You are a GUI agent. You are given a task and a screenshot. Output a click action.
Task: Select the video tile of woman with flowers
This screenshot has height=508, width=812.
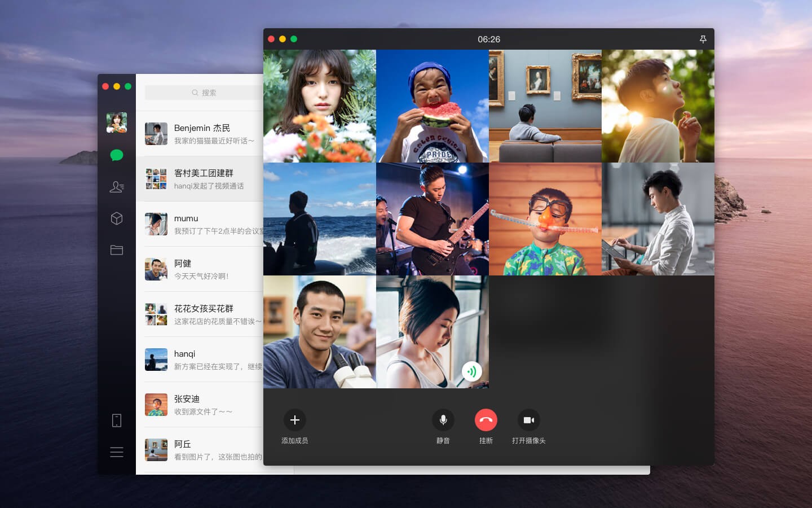click(320, 106)
